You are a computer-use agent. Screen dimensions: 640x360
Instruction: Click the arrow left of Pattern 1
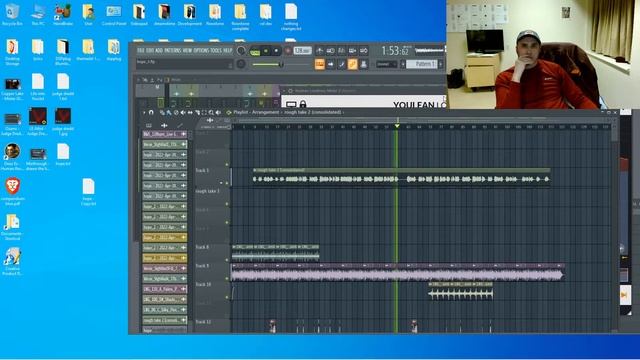tap(403, 64)
